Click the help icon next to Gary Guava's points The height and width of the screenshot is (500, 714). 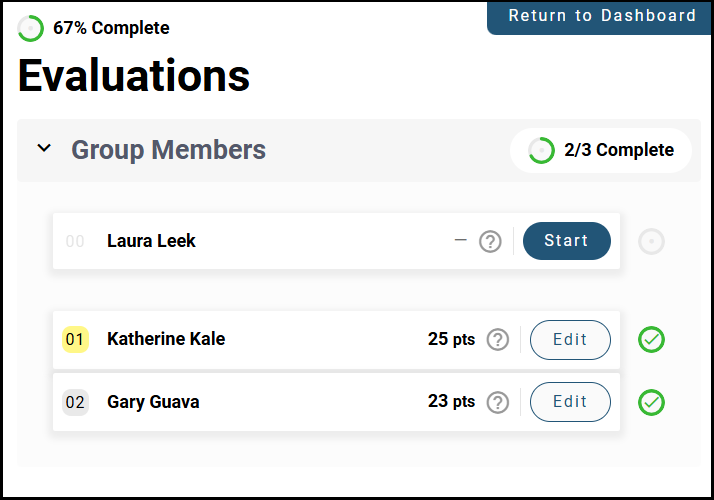coord(498,403)
